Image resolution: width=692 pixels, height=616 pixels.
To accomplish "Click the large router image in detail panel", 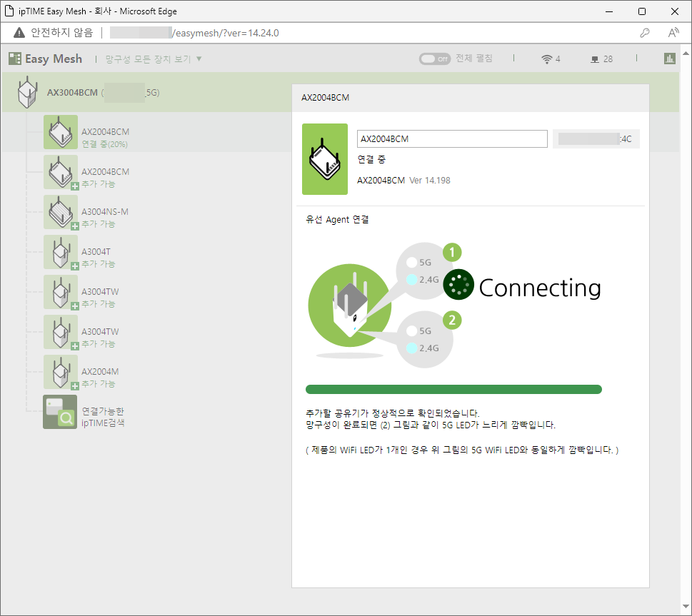I will 325,159.
